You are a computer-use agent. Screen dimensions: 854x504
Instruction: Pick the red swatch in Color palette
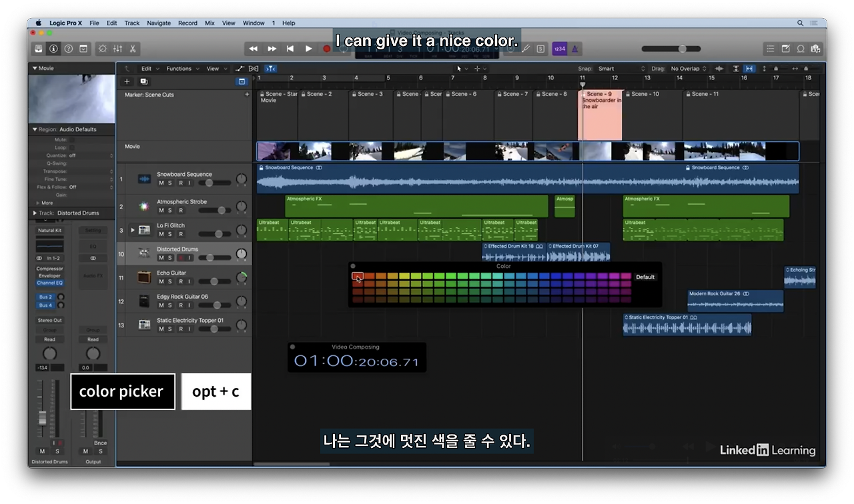(x=357, y=277)
